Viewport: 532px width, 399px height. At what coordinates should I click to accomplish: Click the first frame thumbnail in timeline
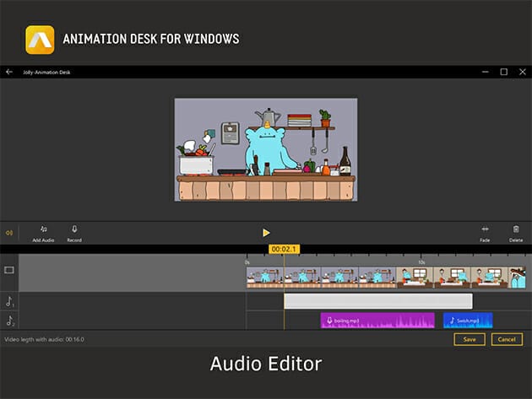pyautogui.click(x=264, y=278)
